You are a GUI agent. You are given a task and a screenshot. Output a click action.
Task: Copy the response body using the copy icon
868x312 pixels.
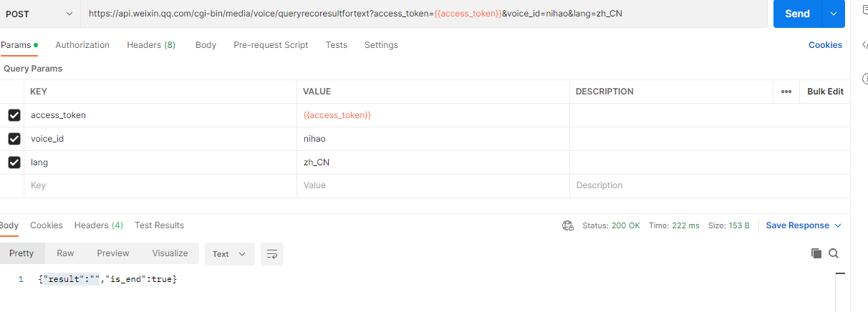tap(816, 253)
